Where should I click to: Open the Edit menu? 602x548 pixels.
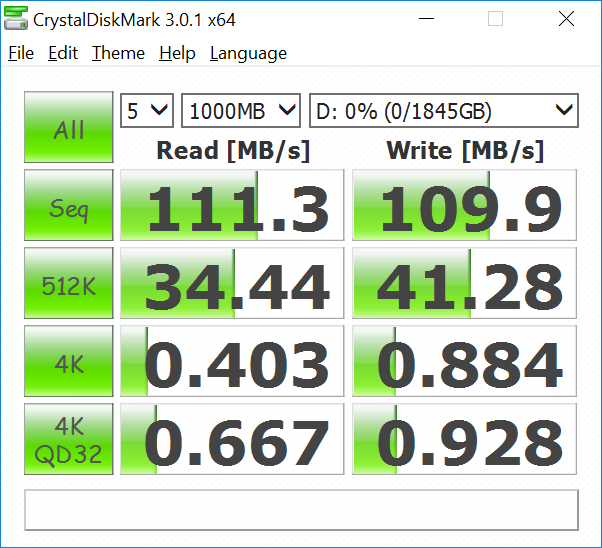[63, 53]
